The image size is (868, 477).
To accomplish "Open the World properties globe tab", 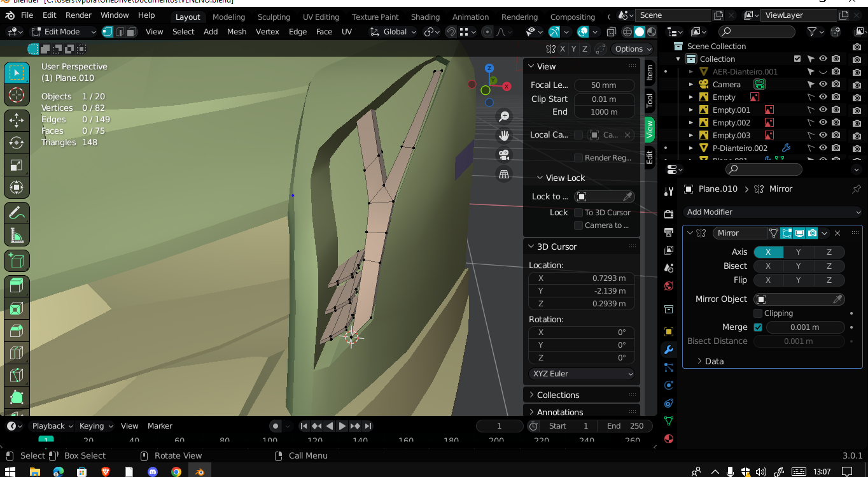I will click(669, 286).
